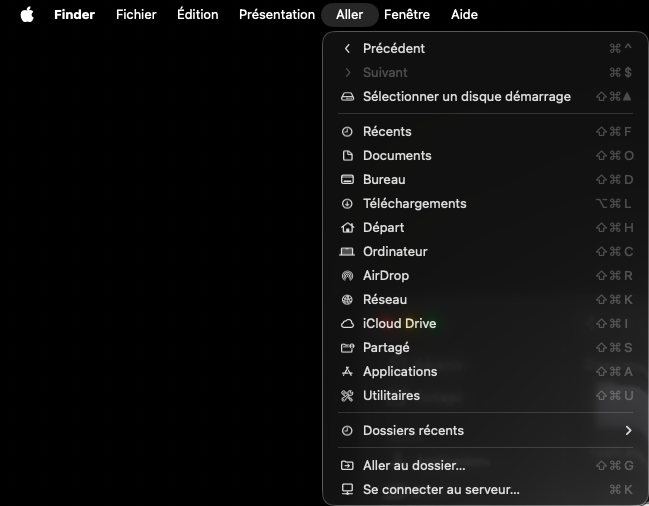Image resolution: width=649 pixels, height=506 pixels.
Task: Click the desktop icon beside Bureau
Action: click(347, 180)
